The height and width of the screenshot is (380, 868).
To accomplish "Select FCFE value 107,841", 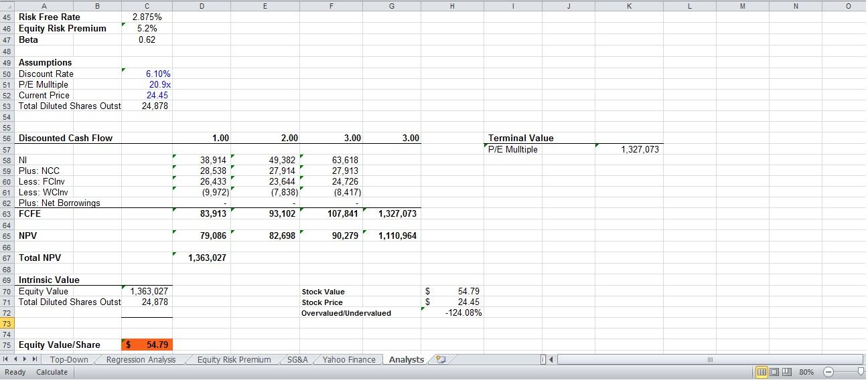I will pyautogui.click(x=332, y=213).
